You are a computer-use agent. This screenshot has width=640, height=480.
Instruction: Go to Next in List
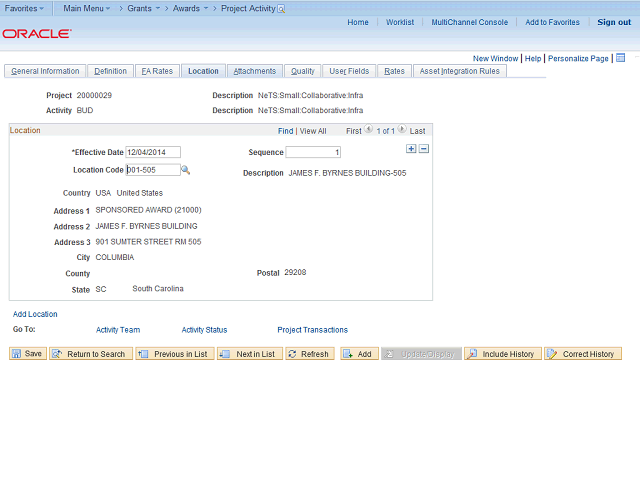[250, 353]
